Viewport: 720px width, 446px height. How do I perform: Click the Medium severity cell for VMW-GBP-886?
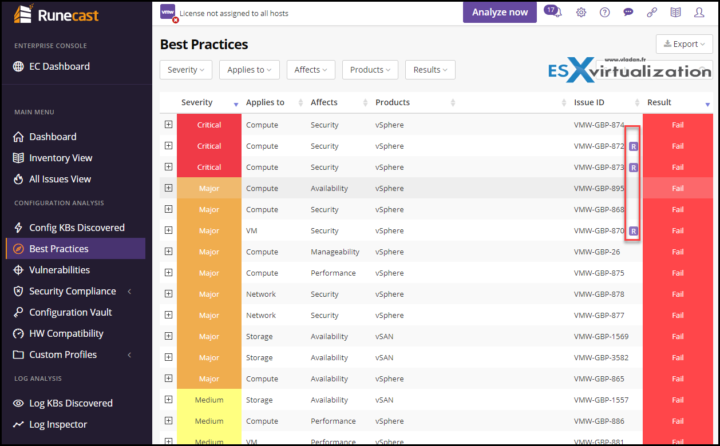click(209, 421)
